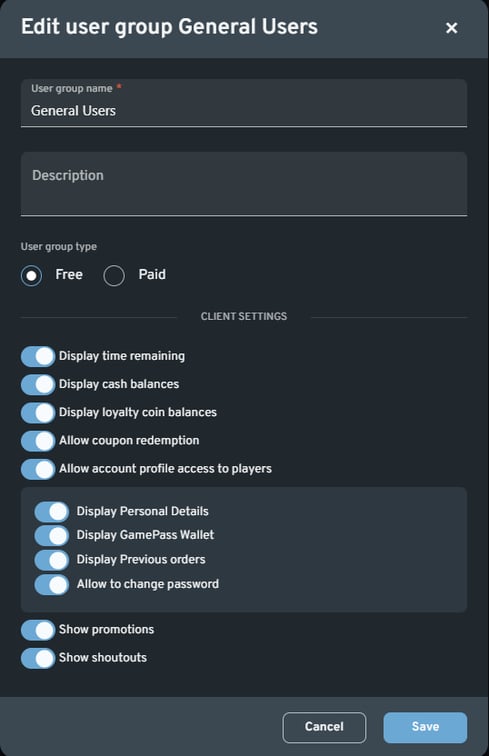The height and width of the screenshot is (756, 489).
Task: Toggle Display time remaining switch
Action: 38,356
